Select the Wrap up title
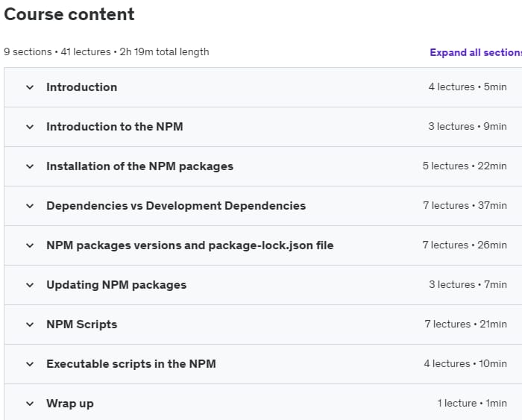 click(70, 404)
